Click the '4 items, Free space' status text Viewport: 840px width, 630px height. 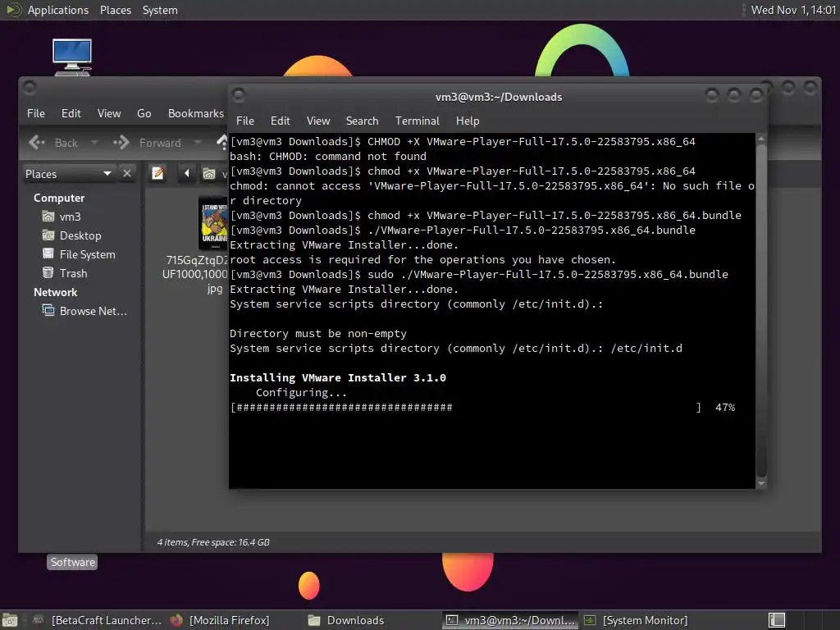(x=213, y=542)
